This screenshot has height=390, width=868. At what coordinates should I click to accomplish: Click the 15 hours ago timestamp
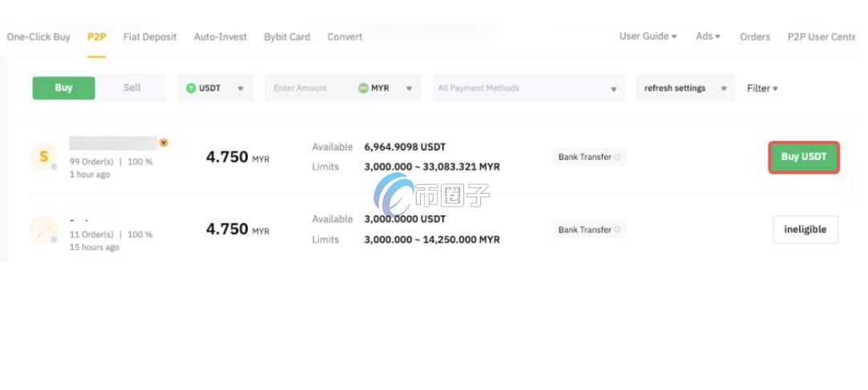click(x=94, y=247)
